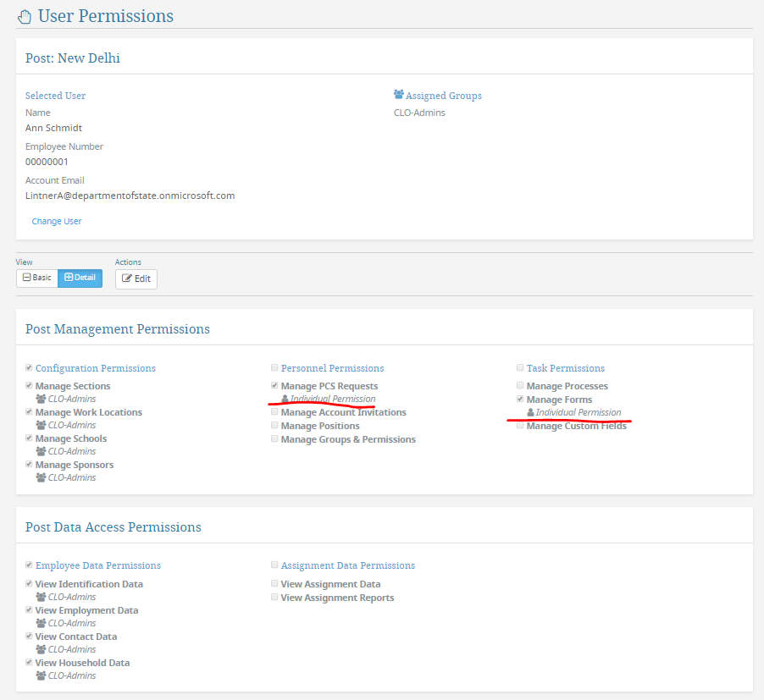Click person icon under Manage PCS Requests
The height and width of the screenshot is (700, 764).
[285, 399]
